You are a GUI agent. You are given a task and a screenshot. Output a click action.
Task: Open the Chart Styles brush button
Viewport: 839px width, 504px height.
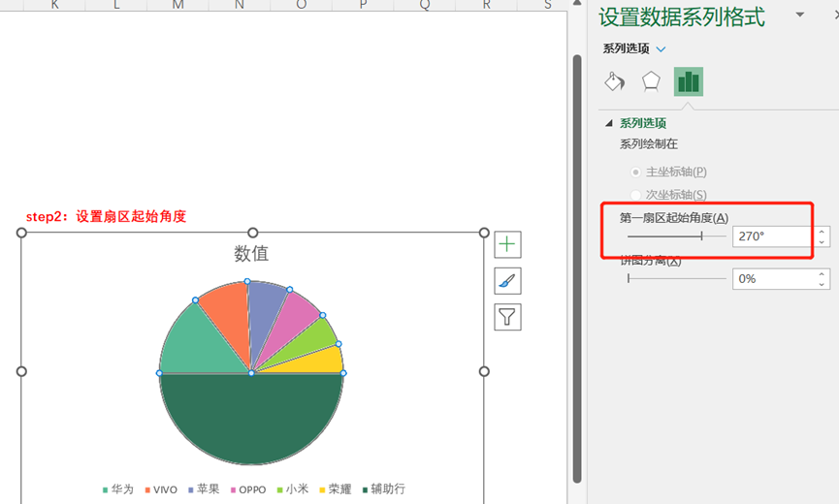(507, 281)
